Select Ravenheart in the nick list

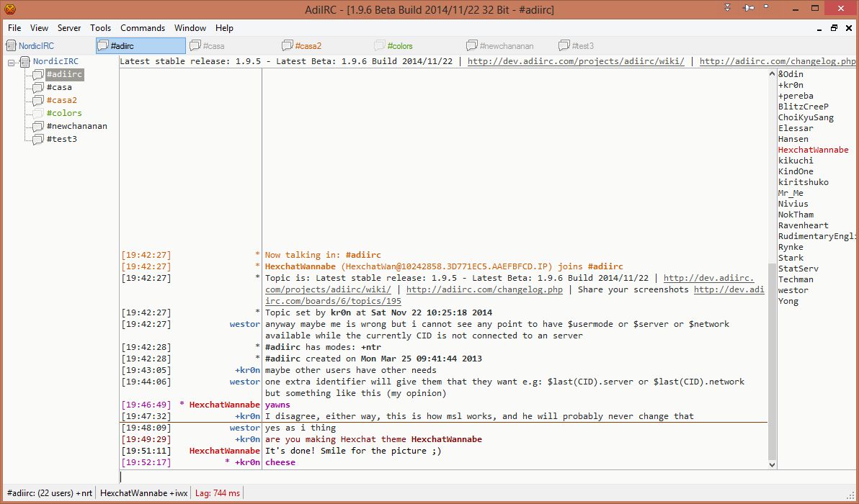804,225
